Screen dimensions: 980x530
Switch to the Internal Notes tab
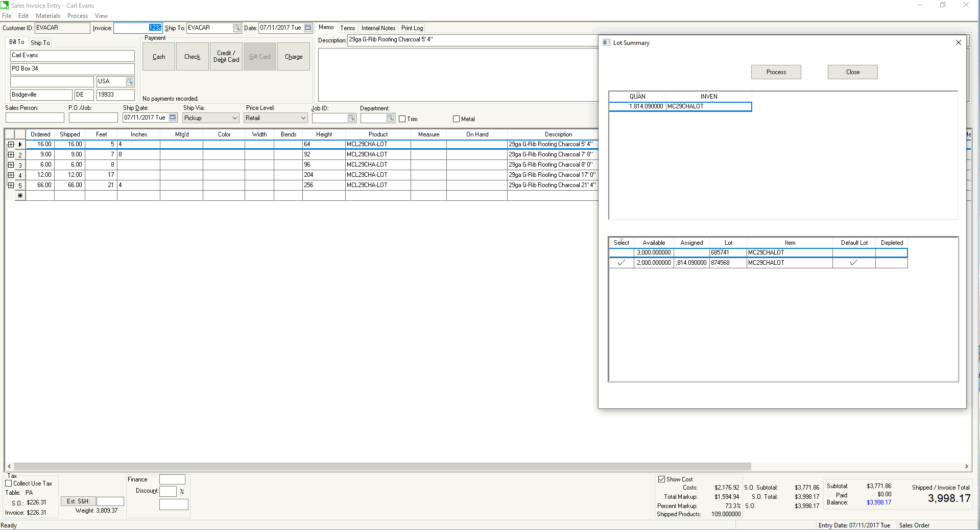[378, 28]
